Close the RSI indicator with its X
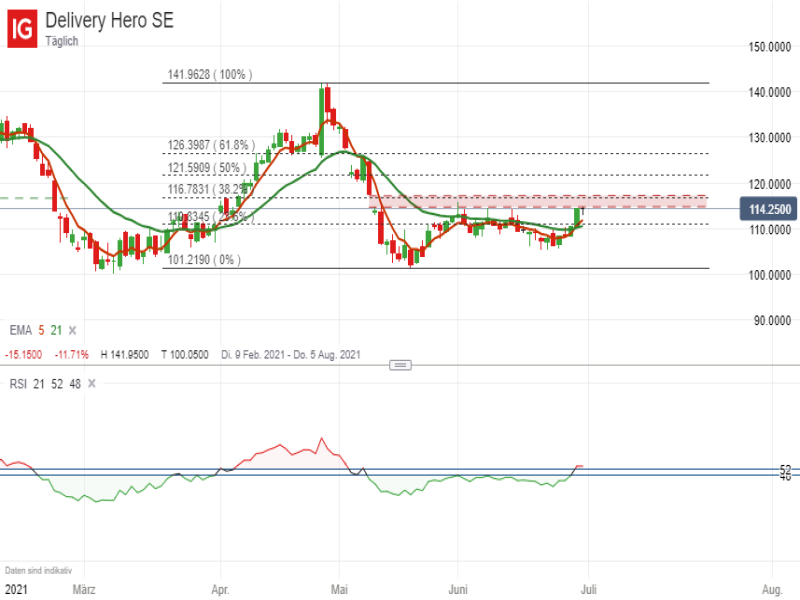The height and width of the screenshot is (600, 800). pyautogui.click(x=92, y=384)
